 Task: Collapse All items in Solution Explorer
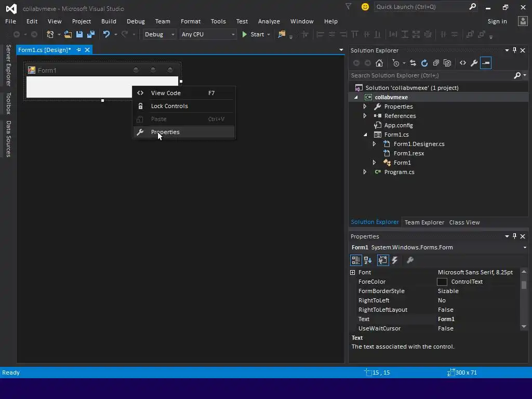[x=436, y=63]
